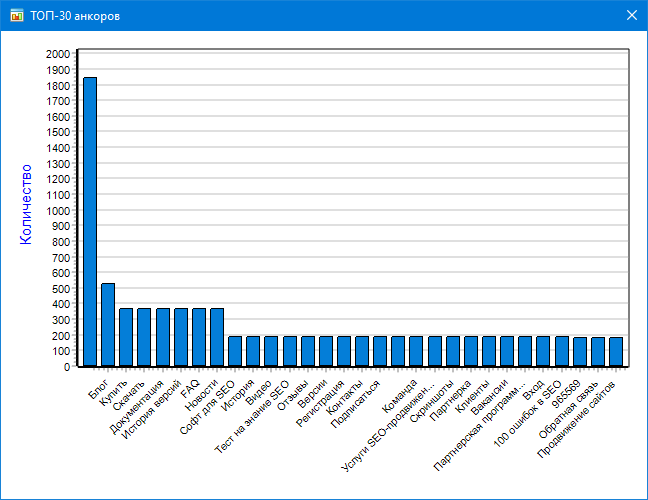This screenshot has height=500, width=648.
Task: Close the ТОП-30 анкоров window
Action: 631,15
